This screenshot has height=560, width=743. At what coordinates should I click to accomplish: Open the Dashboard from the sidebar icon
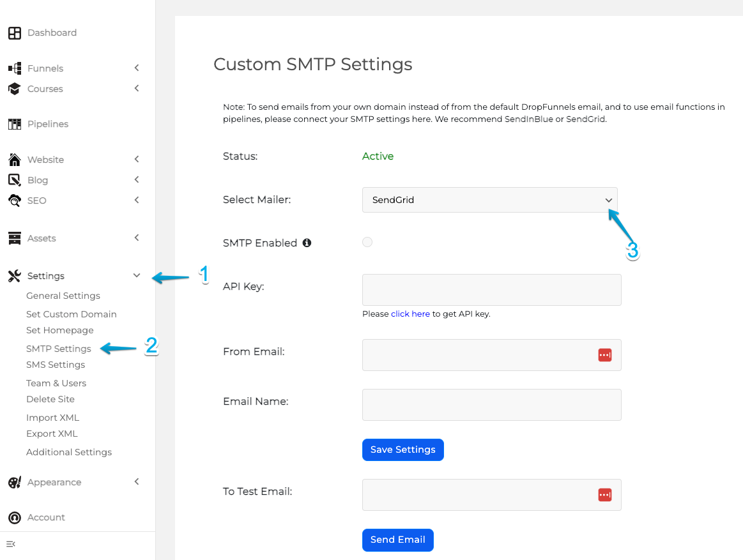14,33
